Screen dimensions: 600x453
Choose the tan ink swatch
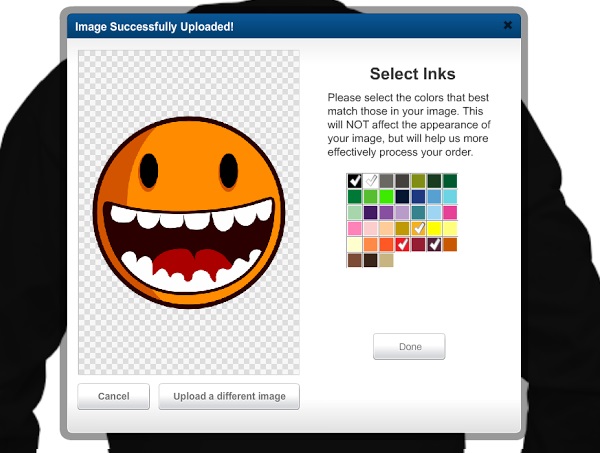pos(387,260)
